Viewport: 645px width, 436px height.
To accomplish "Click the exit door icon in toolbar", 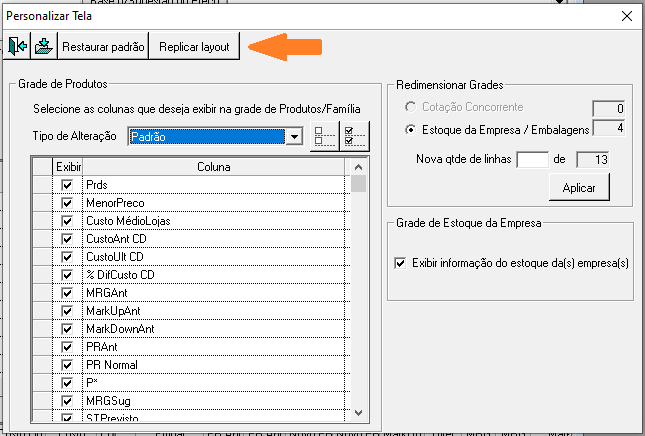I will 17,46.
